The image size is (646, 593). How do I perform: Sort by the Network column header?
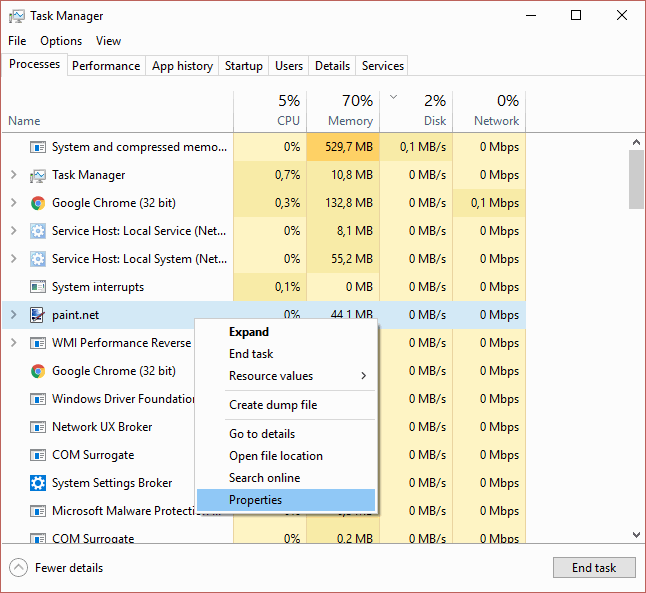489,112
